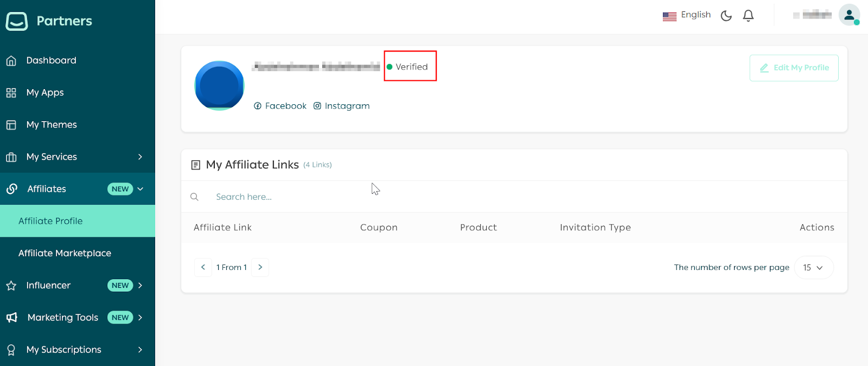Image resolution: width=868 pixels, height=366 pixels.
Task: Expand the My Services submenu chevron
Action: tap(140, 157)
